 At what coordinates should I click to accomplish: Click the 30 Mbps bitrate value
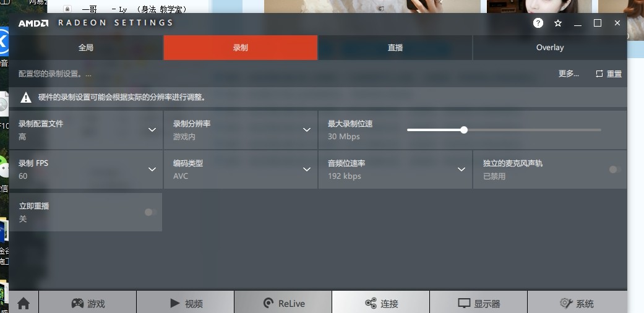click(344, 136)
